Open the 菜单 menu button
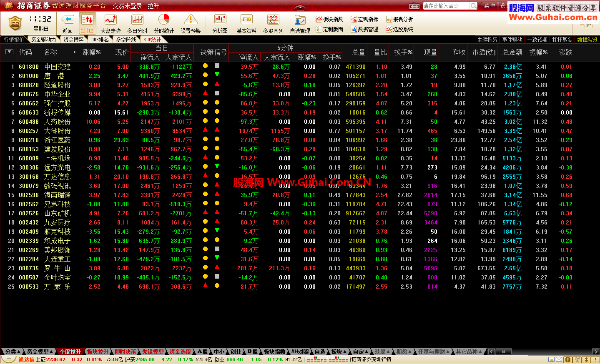This screenshot has height=364, width=600. click(490, 6)
